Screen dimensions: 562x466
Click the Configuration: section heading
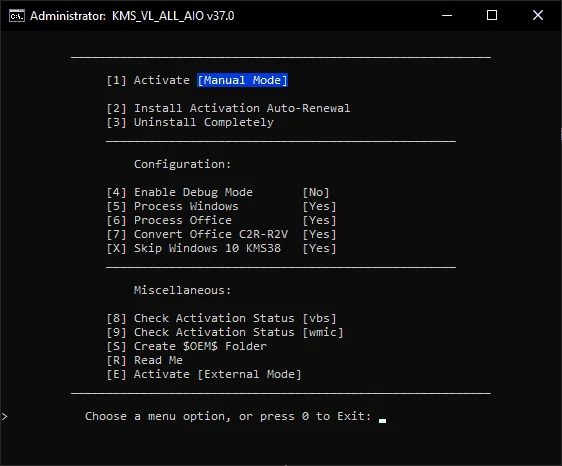(x=182, y=164)
